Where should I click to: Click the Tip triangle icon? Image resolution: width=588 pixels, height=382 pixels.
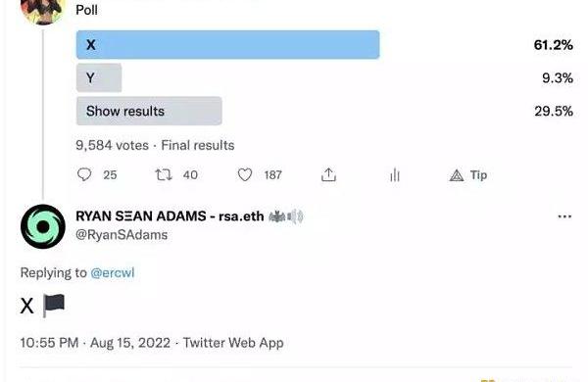(x=457, y=175)
